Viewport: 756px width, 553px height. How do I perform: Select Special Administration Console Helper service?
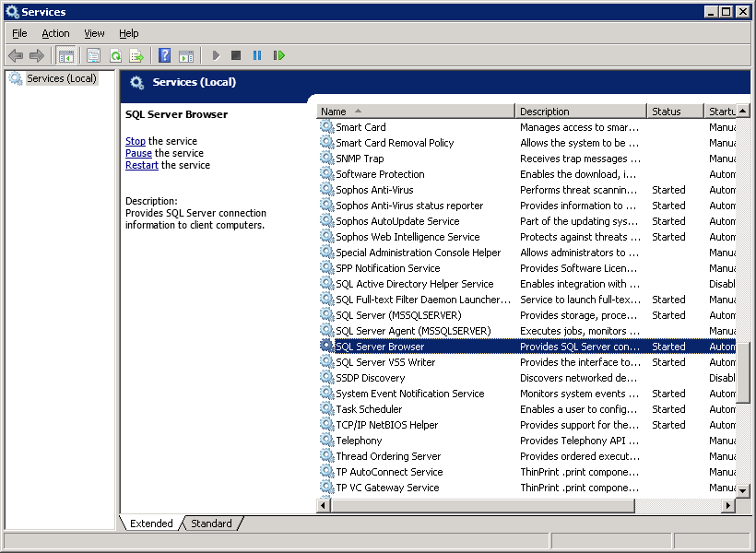point(526,253)
